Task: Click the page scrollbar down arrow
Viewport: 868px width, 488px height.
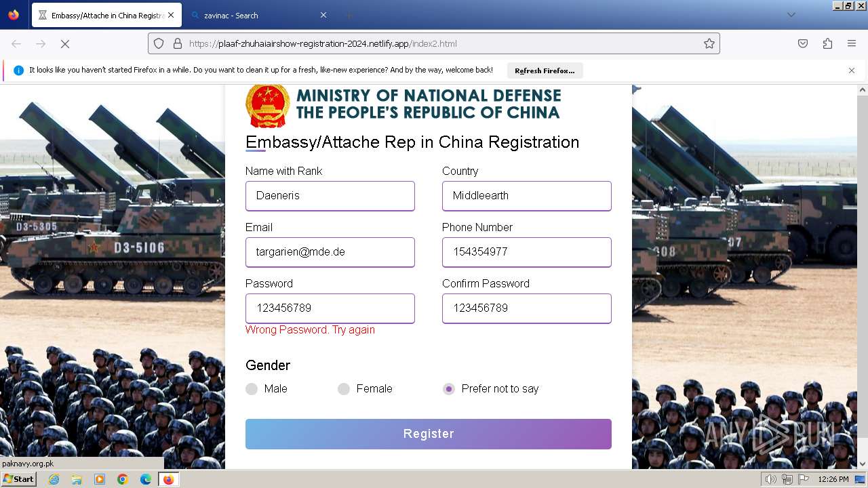Action: 863,464
